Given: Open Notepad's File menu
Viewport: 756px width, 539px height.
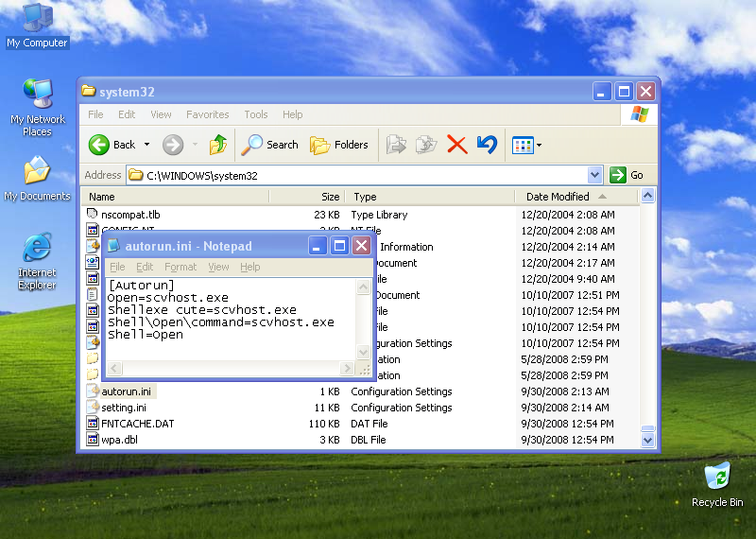Looking at the screenshot, I should point(117,267).
